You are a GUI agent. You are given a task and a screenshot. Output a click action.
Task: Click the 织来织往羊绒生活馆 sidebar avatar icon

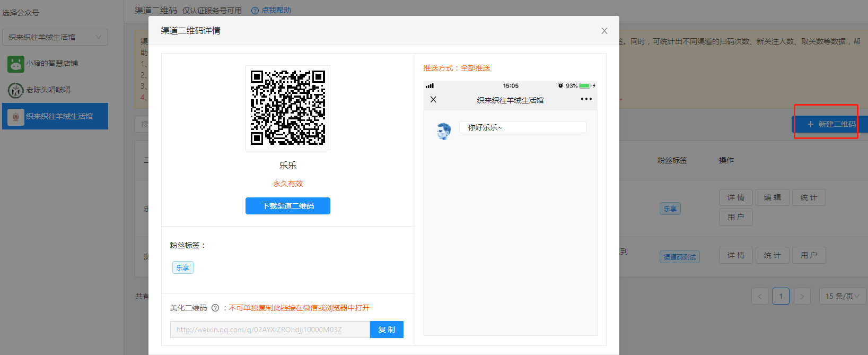(x=16, y=117)
